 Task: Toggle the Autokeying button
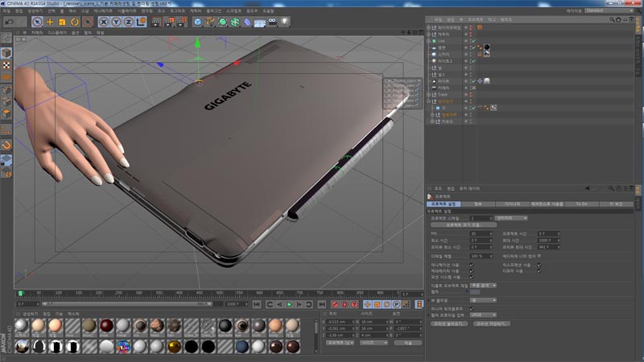(x=345, y=304)
